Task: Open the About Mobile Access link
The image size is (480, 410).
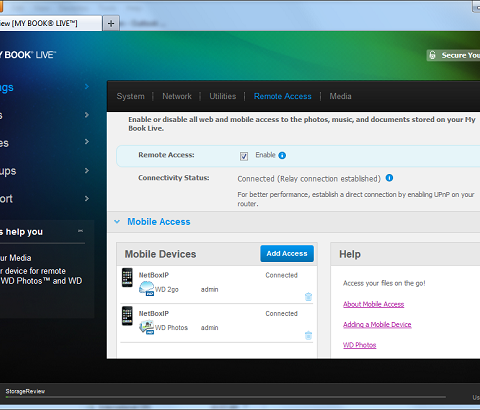Action: coord(374,304)
